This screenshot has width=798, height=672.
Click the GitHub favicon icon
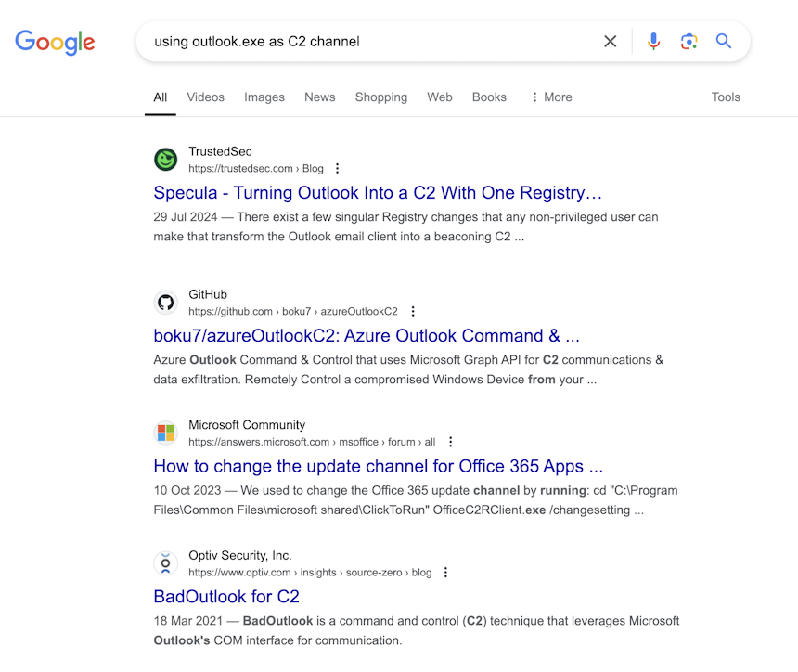pyautogui.click(x=165, y=303)
